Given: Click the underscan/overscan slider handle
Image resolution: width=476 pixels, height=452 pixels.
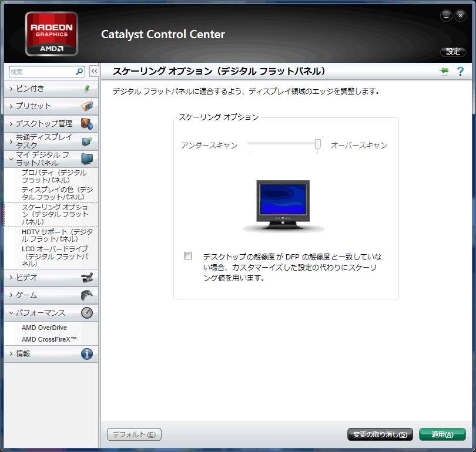Looking at the screenshot, I should (318, 144).
